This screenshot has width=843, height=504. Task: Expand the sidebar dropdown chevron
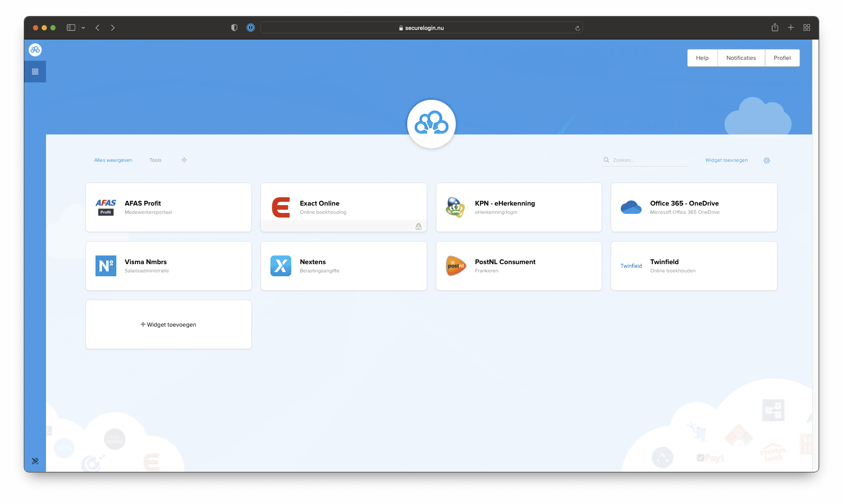click(x=83, y=28)
